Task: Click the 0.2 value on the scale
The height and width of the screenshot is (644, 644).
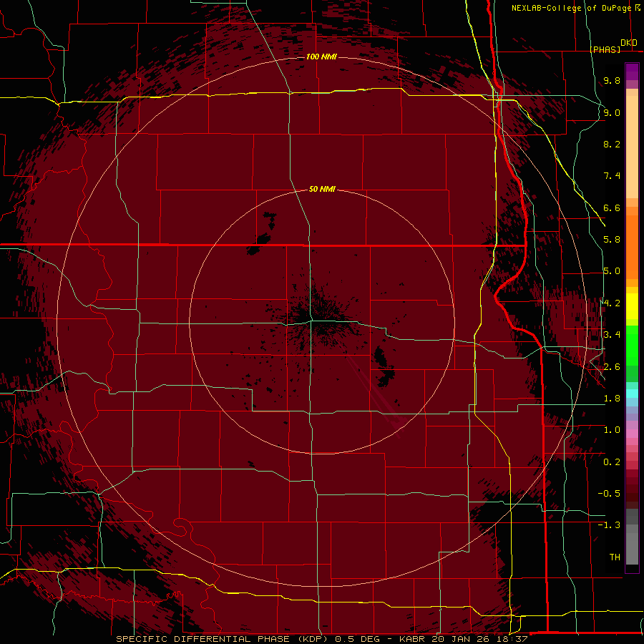Action: (x=612, y=462)
